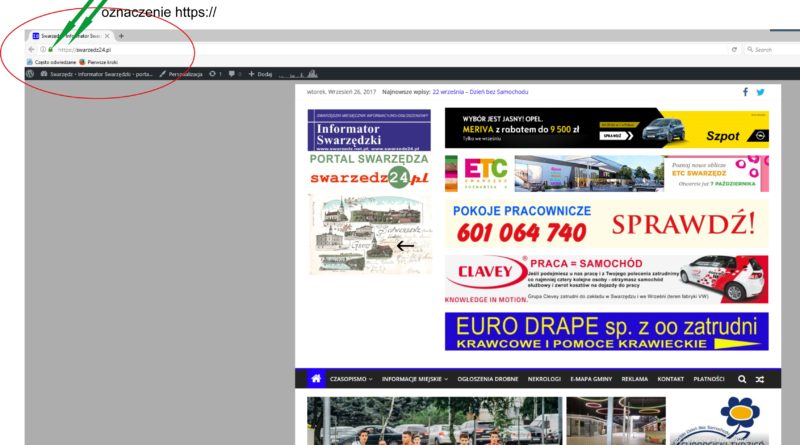Open the Dodaj menu in admin bar
This screenshot has height=445, width=800.
[260, 74]
